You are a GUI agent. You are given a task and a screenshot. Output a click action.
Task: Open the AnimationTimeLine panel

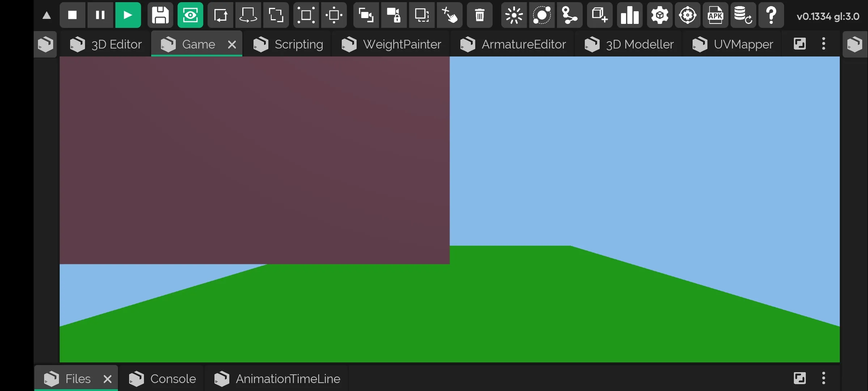click(x=288, y=378)
